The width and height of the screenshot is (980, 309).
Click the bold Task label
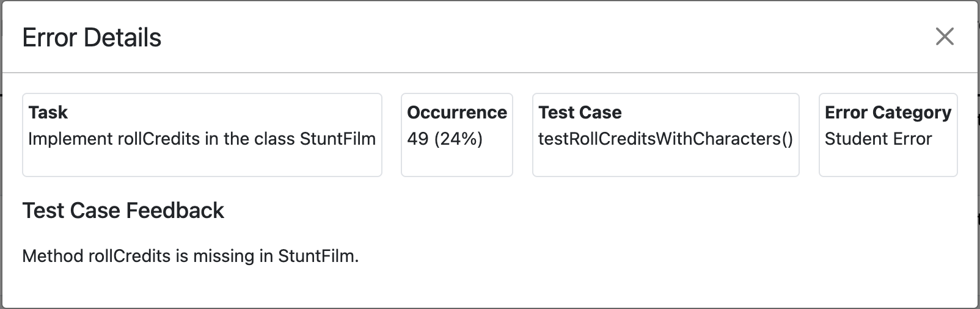click(x=48, y=112)
